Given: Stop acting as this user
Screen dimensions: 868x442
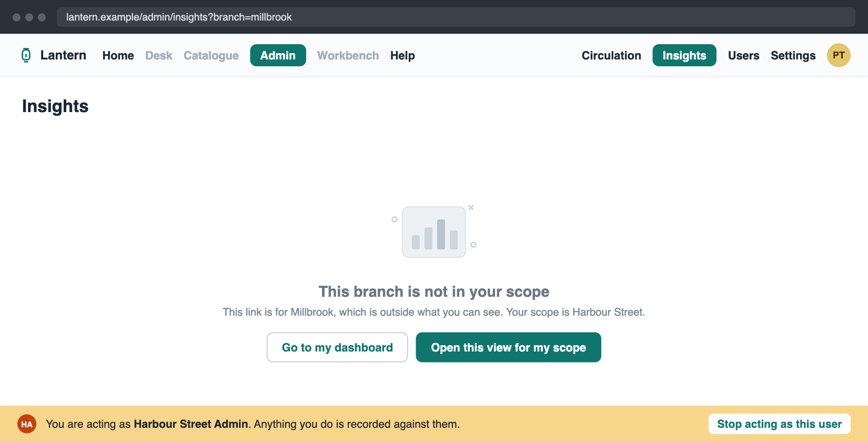Looking at the screenshot, I should [x=780, y=424].
